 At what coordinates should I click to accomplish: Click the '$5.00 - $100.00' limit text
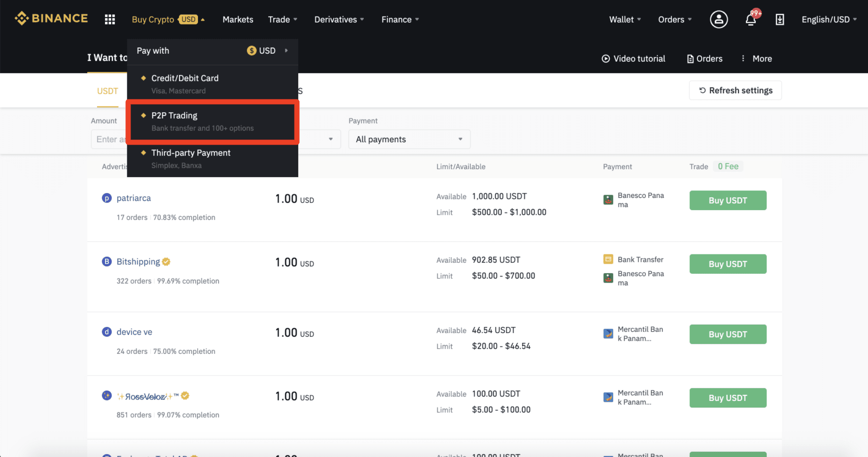(501, 409)
